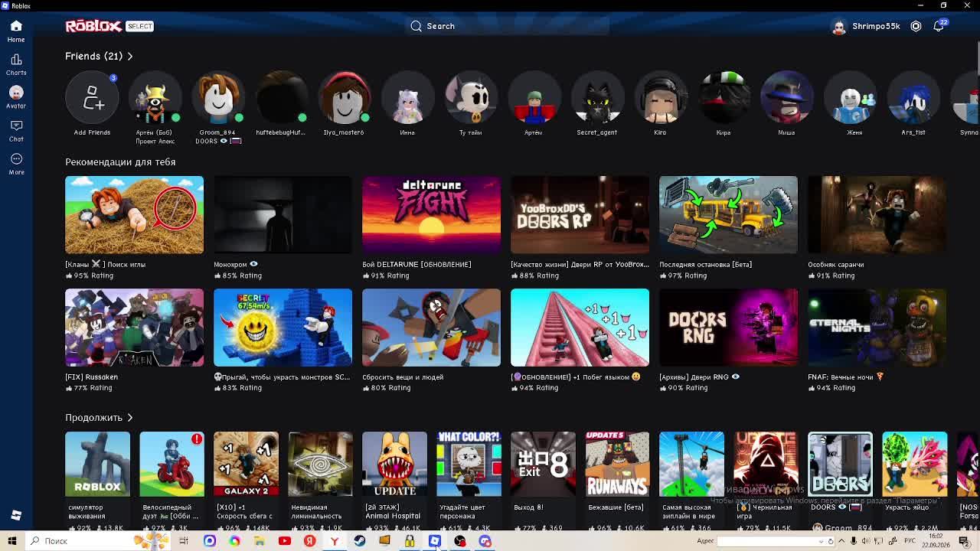980x551 pixels.
Task: Open File Explorer from the taskbar
Action: (x=260, y=541)
